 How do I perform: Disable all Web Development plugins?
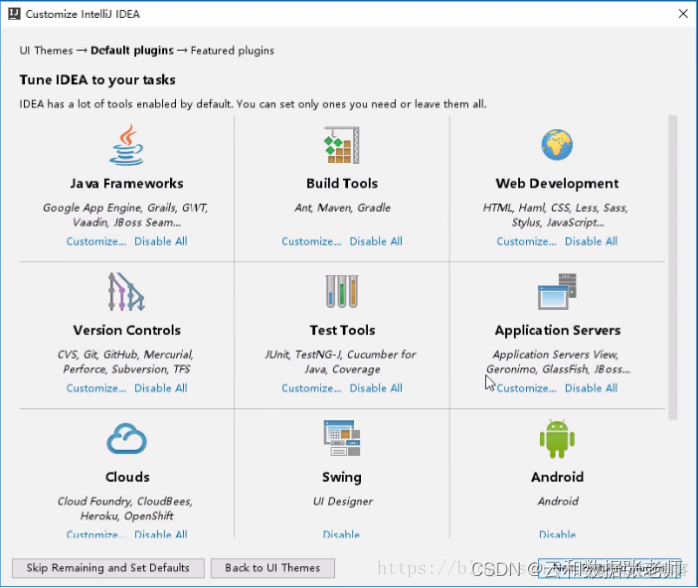tap(591, 241)
